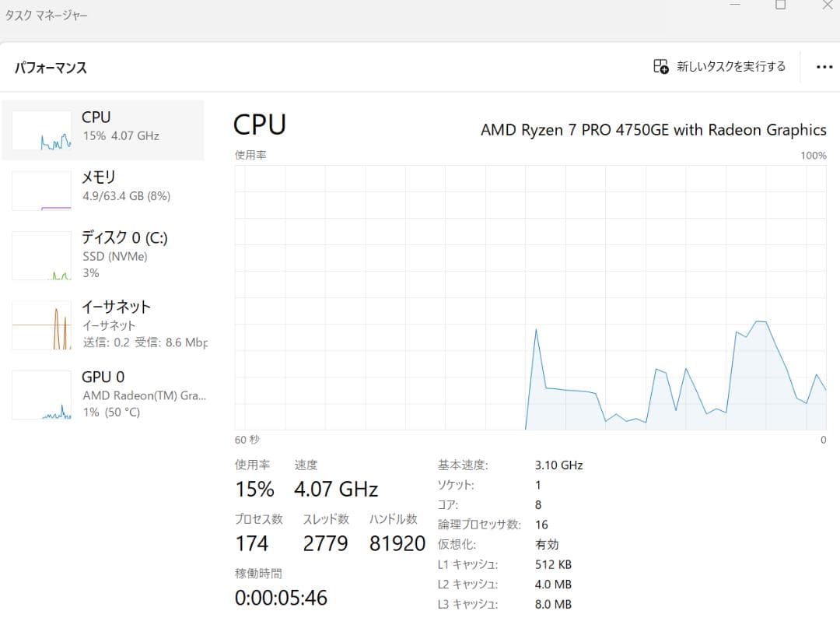
Task: Click the large CPU usage graph
Action: tap(529, 296)
